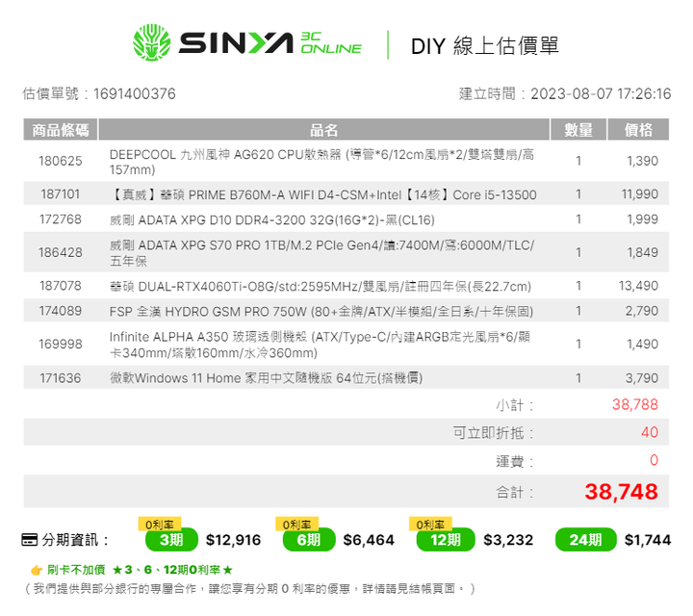The width and height of the screenshot is (693, 616).
Task: Click barcode 186428
Action: pyautogui.click(x=61, y=252)
